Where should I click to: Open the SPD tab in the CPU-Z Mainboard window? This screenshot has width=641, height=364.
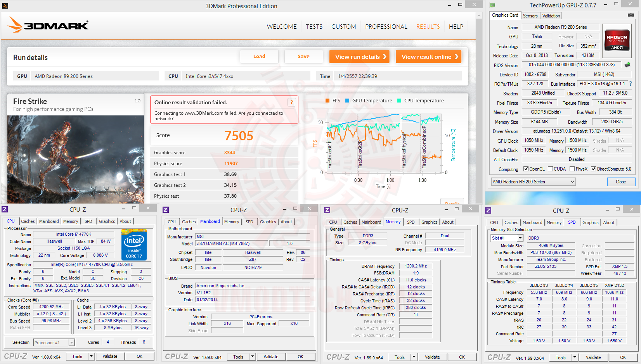coord(249,222)
